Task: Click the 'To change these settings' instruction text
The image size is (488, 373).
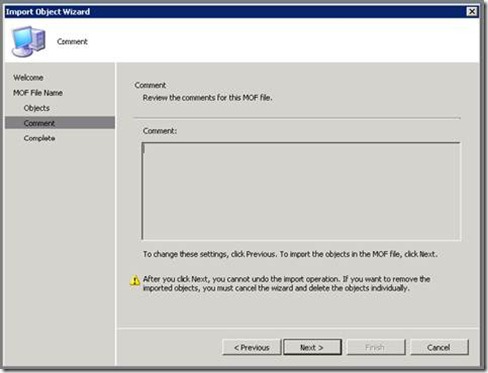Action: click(x=290, y=254)
